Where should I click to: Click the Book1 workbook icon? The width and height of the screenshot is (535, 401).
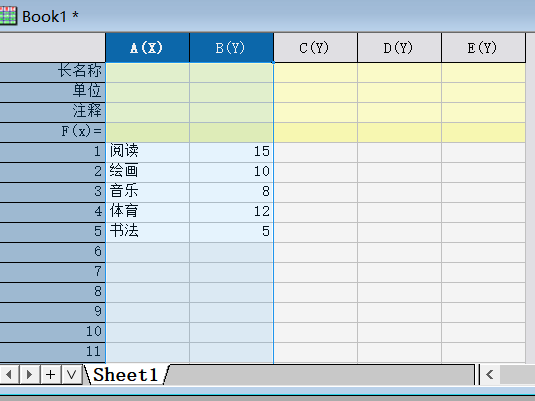point(8,16)
